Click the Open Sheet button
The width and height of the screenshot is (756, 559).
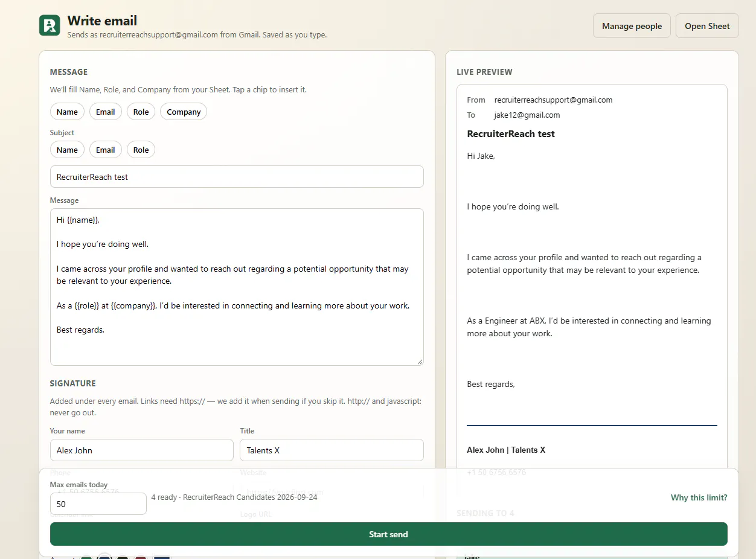(x=707, y=26)
